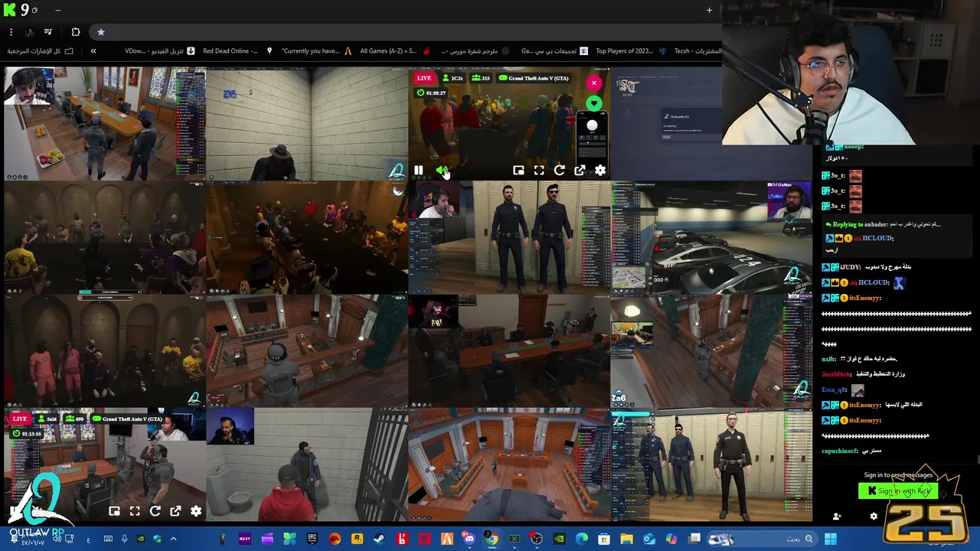This screenshot has width=980, height=551.
Task: Click Sign in with Kick button
Action: [x=898, y=491]
